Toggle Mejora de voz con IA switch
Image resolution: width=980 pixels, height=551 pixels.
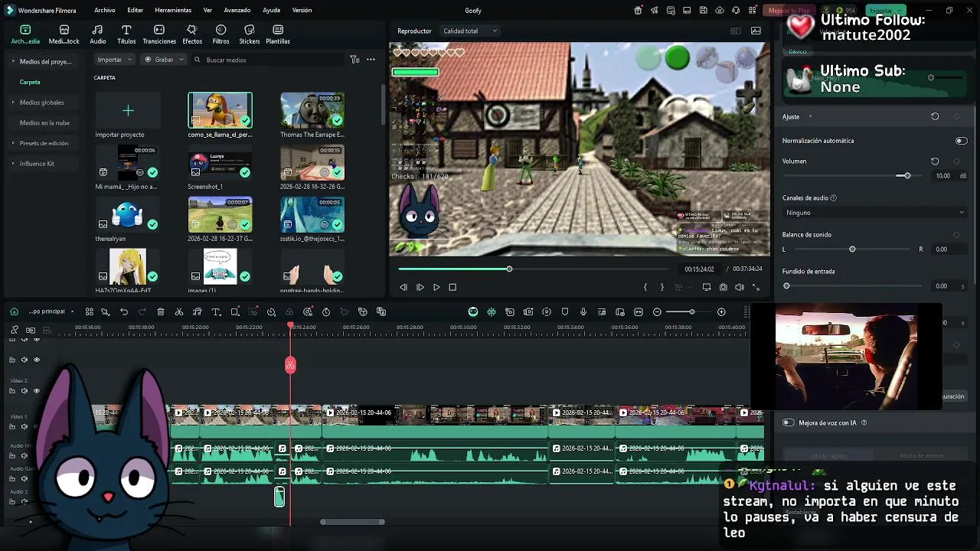pyautogui.click(x=789, y=422)
